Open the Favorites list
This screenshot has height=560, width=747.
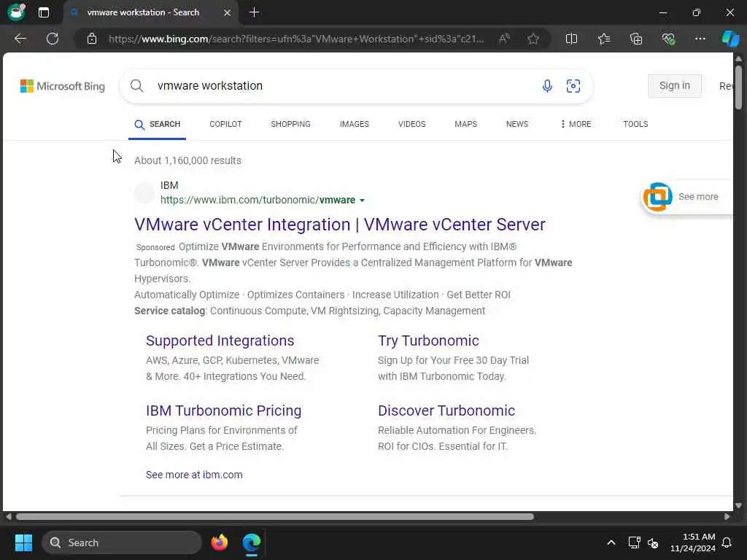tap(604, 39)
